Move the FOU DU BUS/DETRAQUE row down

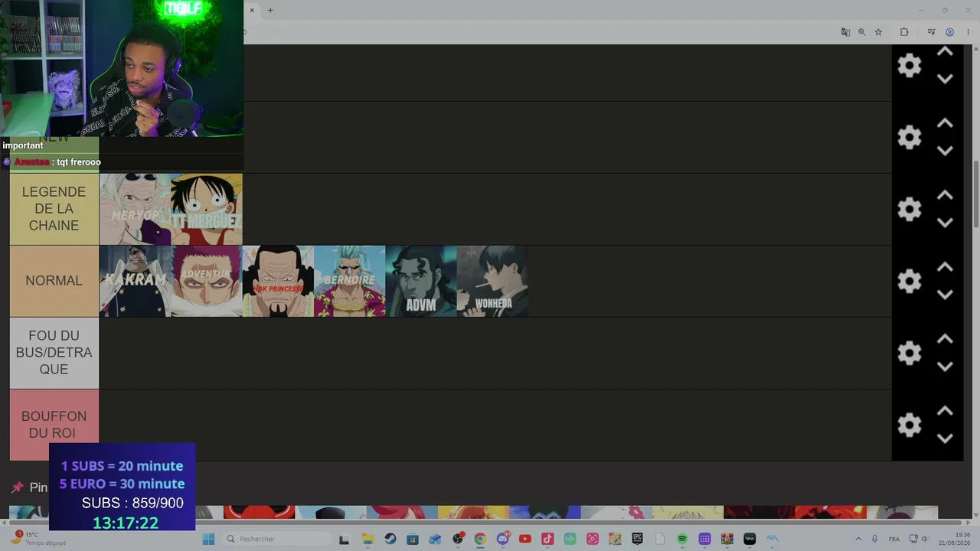(x=945, y=367)
